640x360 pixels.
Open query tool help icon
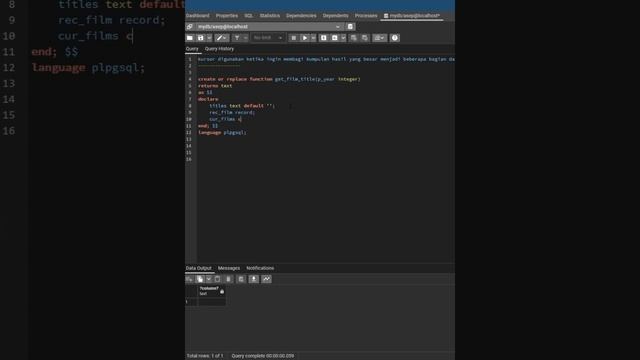pyautogui.click(x=395, y=38)
